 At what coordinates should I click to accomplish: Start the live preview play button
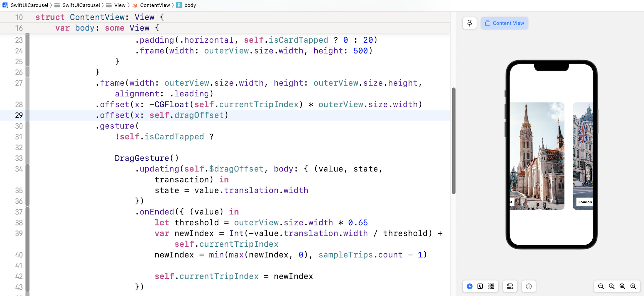click(470, 286)
